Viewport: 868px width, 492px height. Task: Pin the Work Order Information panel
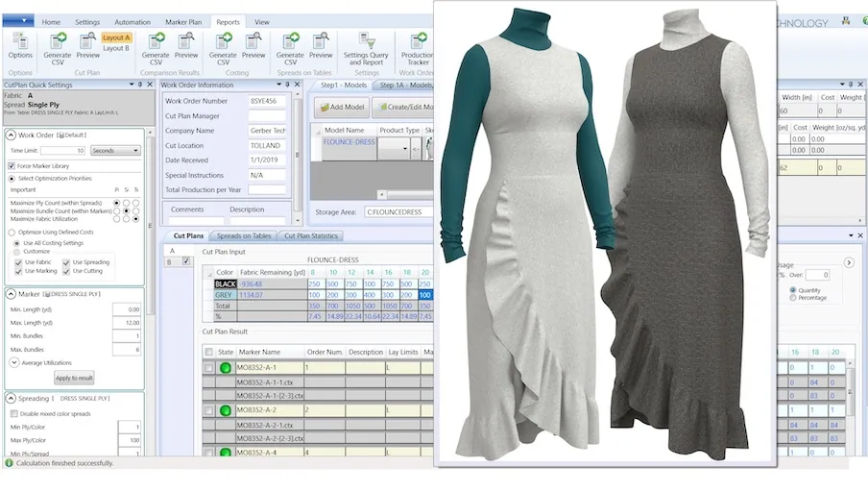tap(287, 85)
